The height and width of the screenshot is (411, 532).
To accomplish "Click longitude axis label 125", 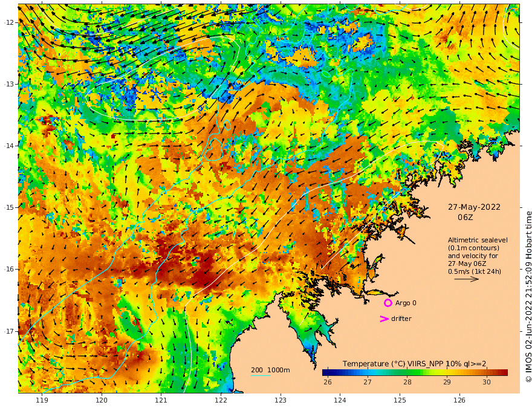I will 400,400.
